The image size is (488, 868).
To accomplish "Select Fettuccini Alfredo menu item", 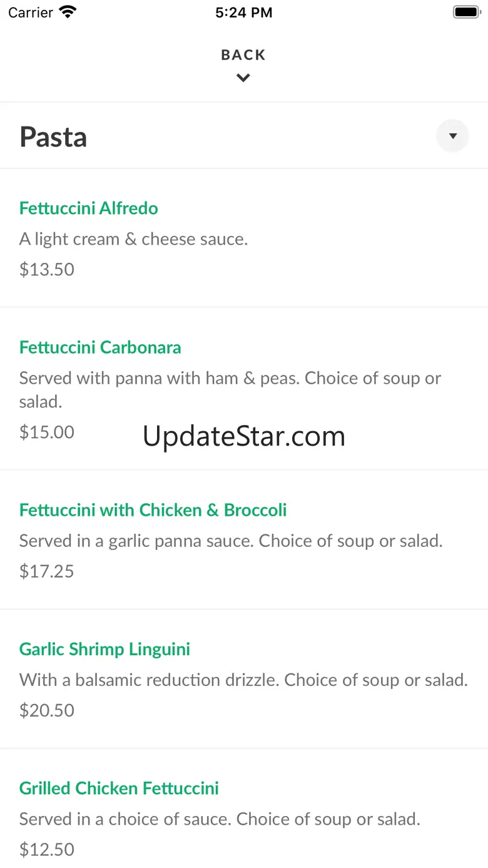I will pyautogui.click(x=89, y=208).
